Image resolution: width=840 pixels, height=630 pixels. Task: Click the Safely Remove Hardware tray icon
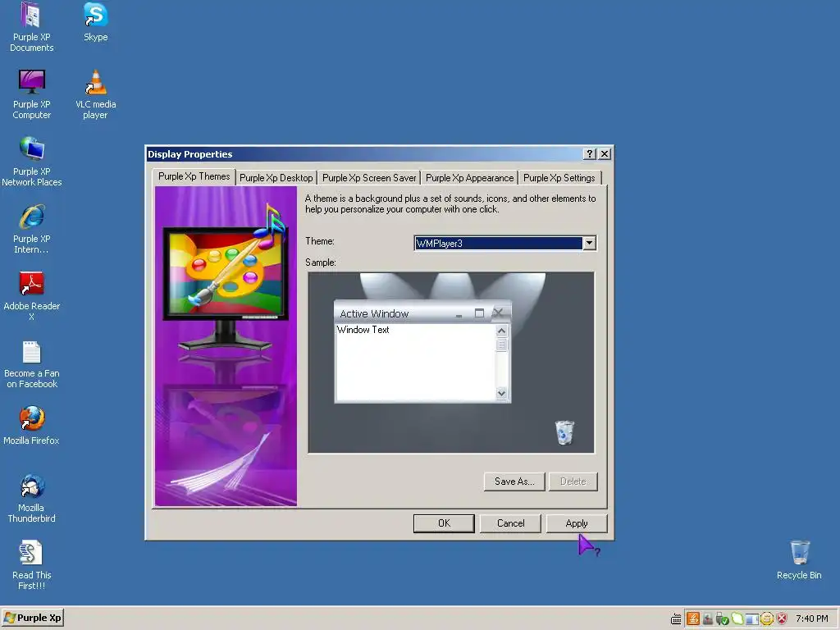(722, 619)
